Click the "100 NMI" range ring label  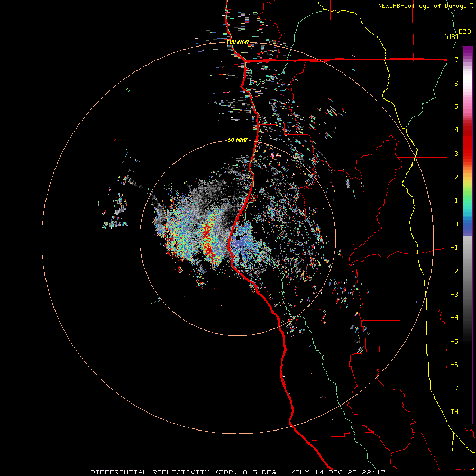tap(239, 42)
